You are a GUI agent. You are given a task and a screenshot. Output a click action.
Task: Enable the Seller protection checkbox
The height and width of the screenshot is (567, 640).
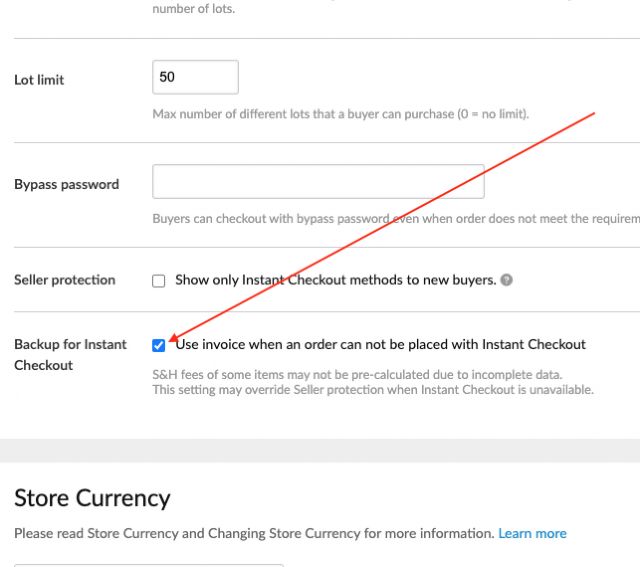point(158,281)
